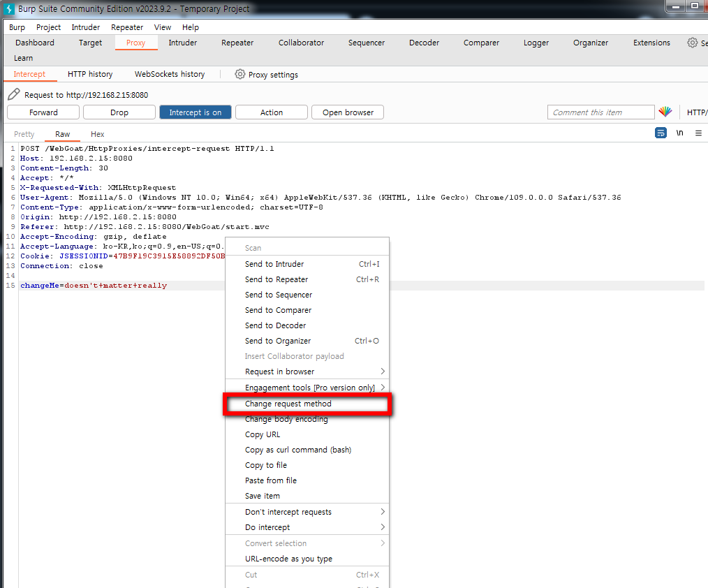Open the Learn tab

[x=24, y=58]
